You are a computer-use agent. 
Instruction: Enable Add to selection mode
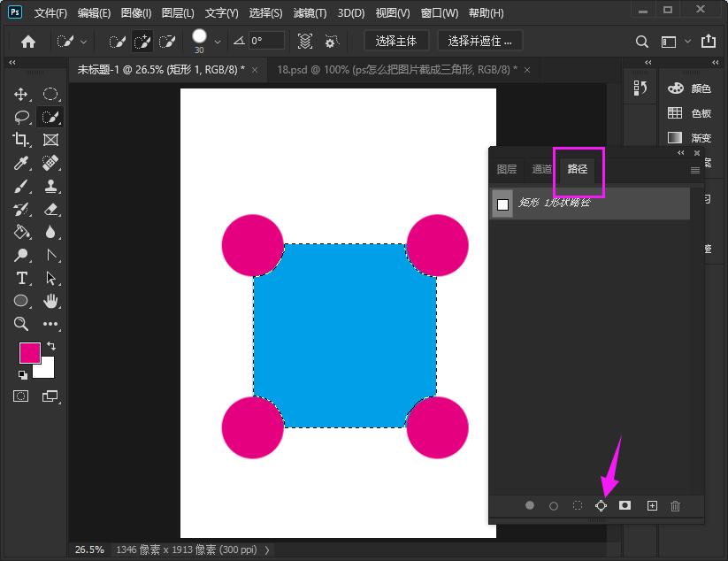click(x=142, y=42)
